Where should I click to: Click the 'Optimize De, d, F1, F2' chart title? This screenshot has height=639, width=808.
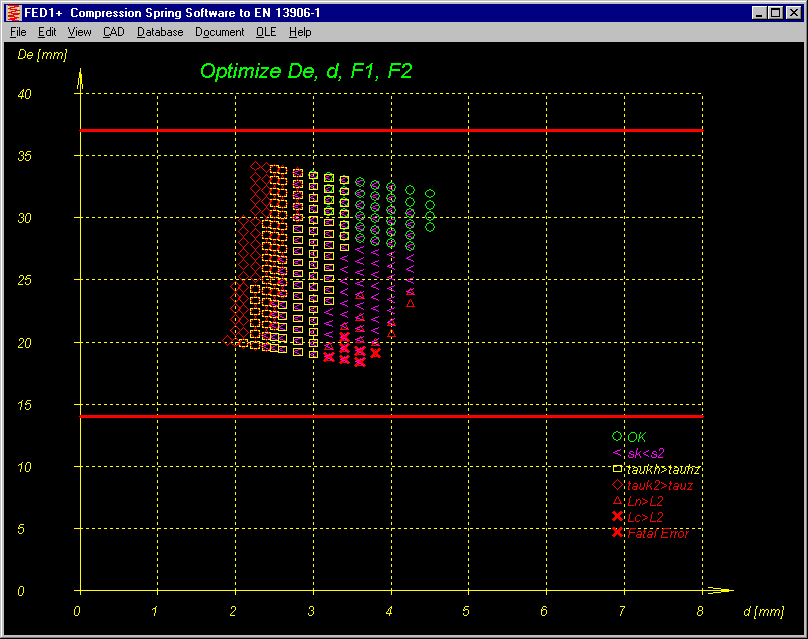point(306,71)
